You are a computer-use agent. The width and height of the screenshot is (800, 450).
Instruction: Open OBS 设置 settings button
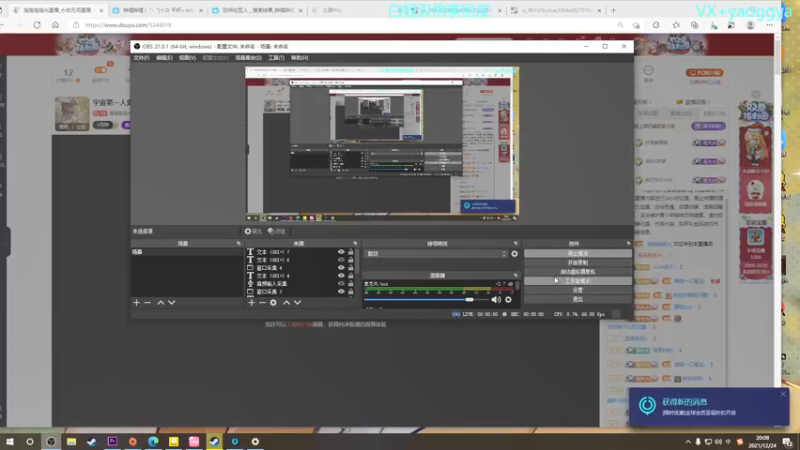(578, 290)
